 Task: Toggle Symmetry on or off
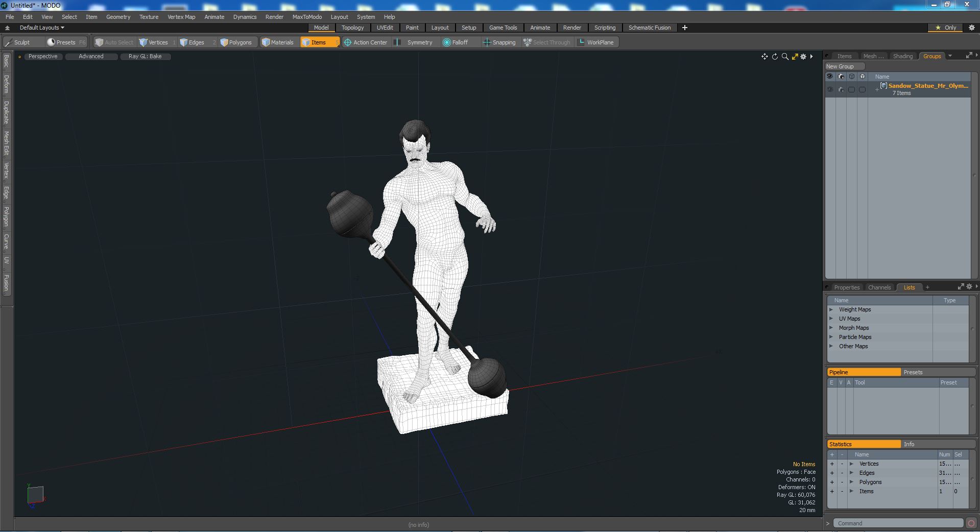[x=415, y=42]
